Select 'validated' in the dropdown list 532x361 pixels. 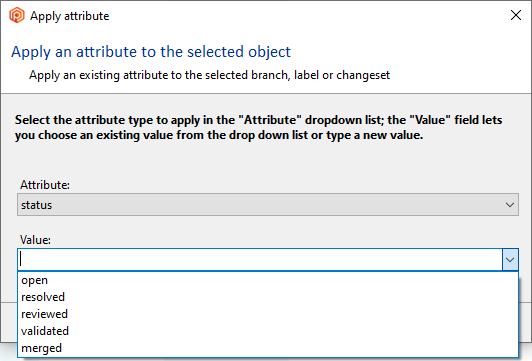[x=268, y=331]
